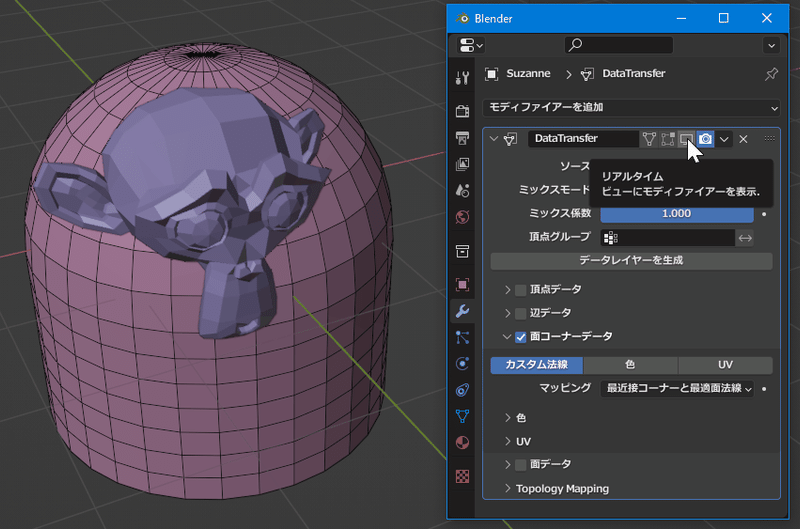Image resolution: width=800 pixels, height=529 pixels.
Task: Pin the properties editor context
Action: [771, 74]
